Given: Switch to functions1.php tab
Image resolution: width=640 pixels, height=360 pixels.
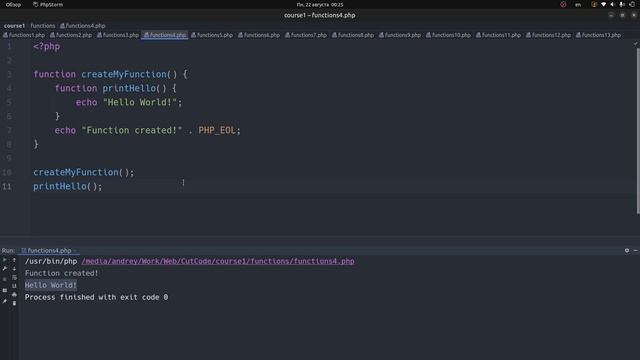Looking at the screenshot, I should click(24, 35).
